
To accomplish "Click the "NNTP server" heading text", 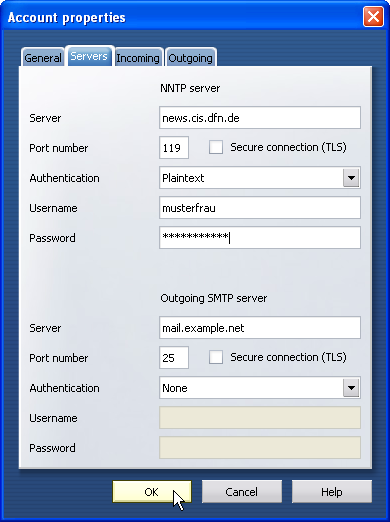I will [190, 88].
